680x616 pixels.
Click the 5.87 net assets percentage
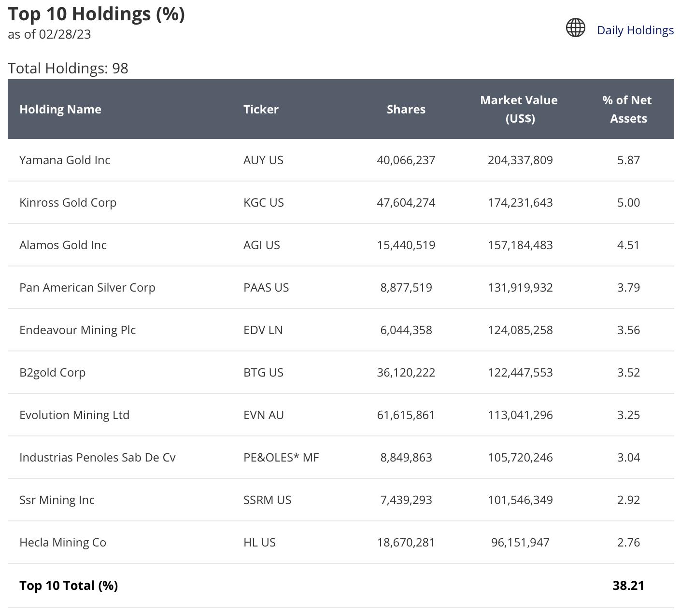pyautogui.click(x=628, y=160)
